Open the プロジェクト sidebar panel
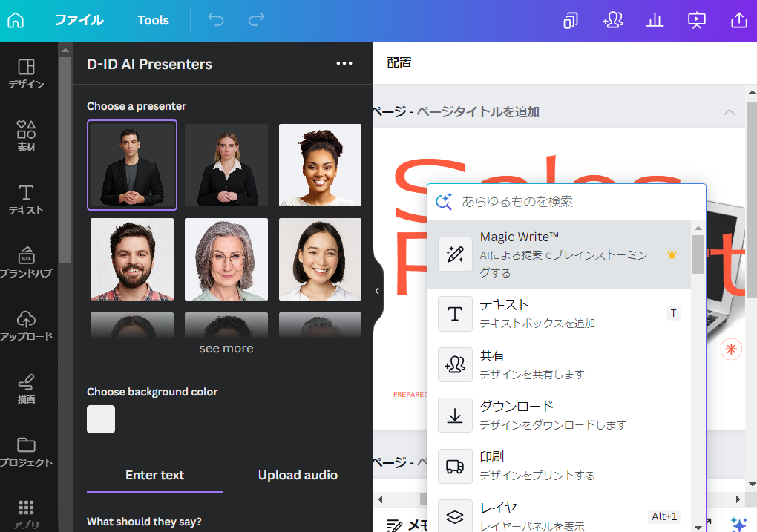The width and height of the screenshot is (757, 532). click(x=26, y=452)
